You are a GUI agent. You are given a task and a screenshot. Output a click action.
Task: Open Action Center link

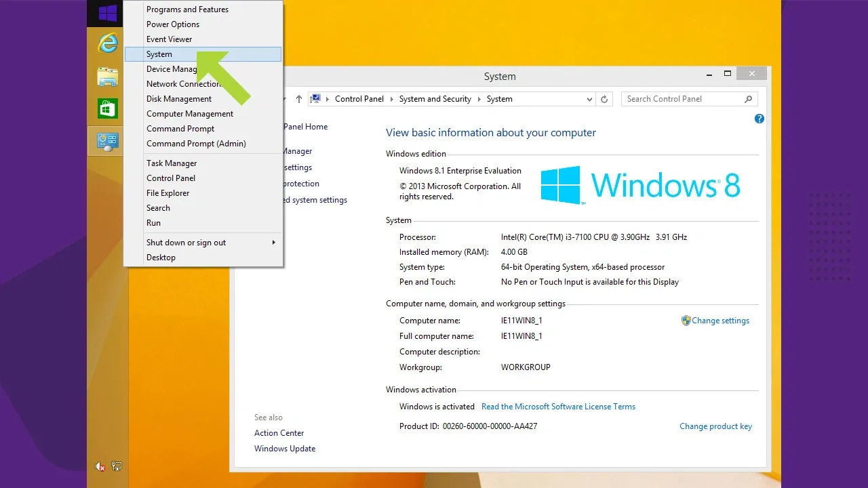click(x=279, y=433)
